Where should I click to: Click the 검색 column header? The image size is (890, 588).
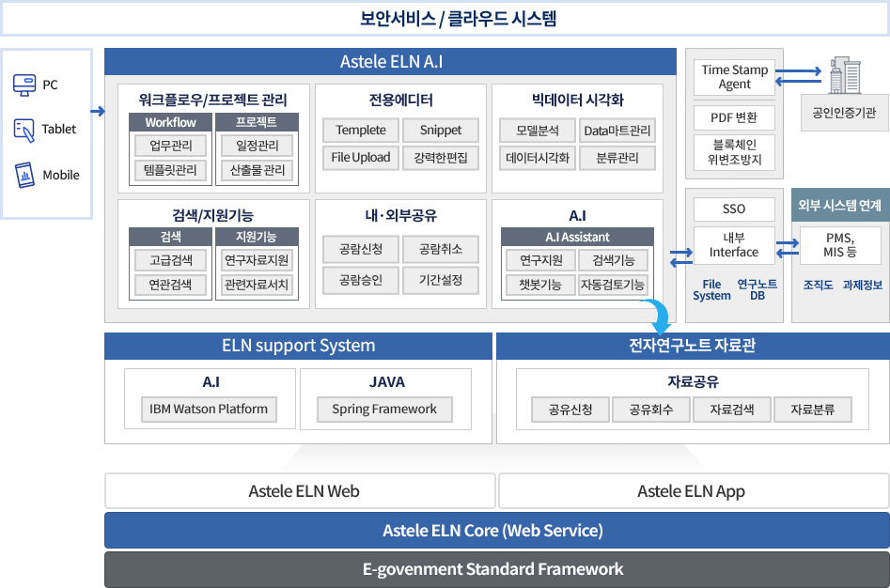[x=171, y=237]
